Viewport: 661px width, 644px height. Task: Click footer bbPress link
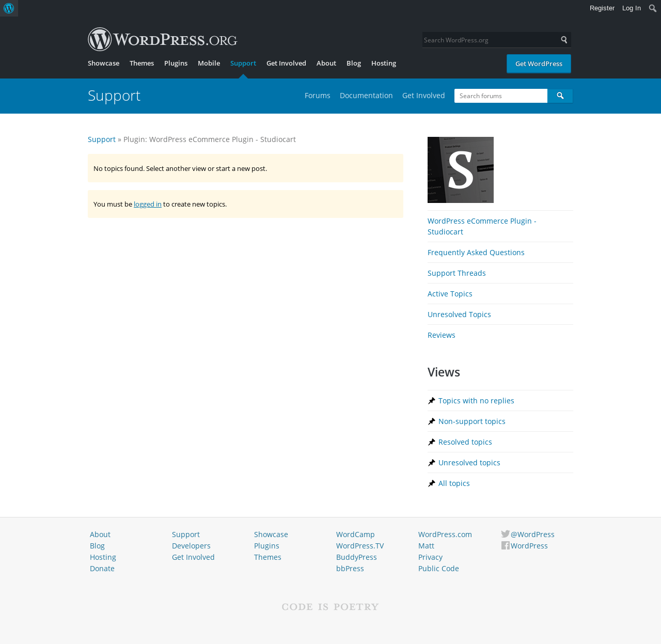[350, 569]
